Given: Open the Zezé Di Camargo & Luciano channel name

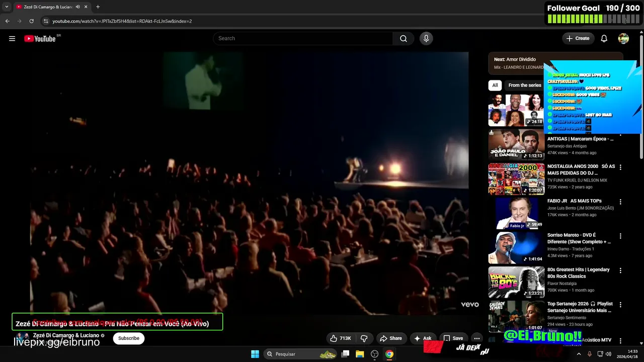Looking at the screenshot, I should coord(66,335).
